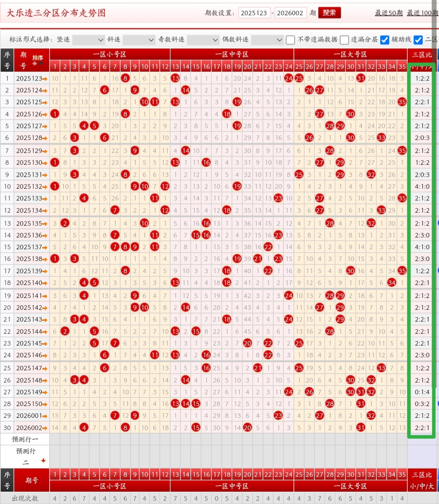Image resolution: width=439 pixels, height=504 pixels.
Task: Enable the 不带遗漏数据 checkbox
Action: (x=290, y=40)
